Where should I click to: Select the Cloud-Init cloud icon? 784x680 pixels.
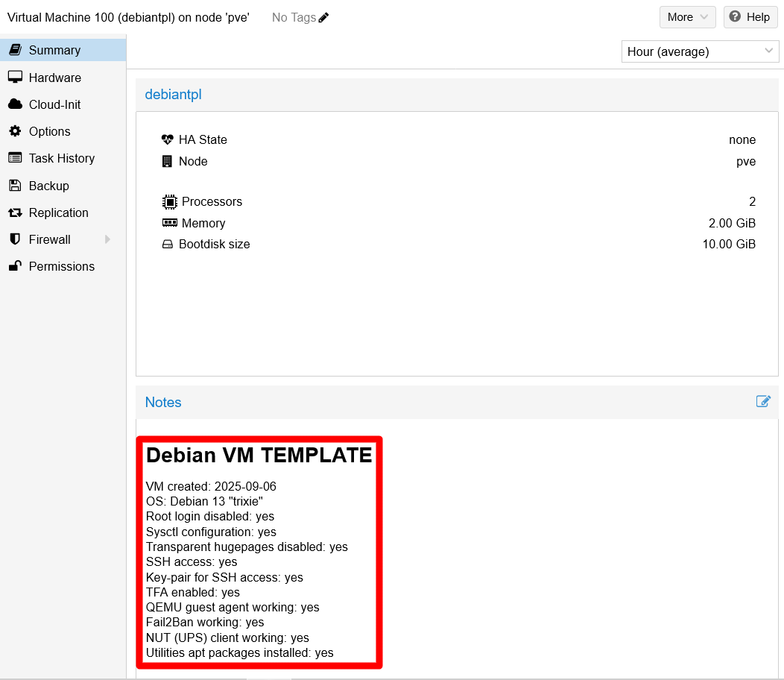(x=16, y=104)
